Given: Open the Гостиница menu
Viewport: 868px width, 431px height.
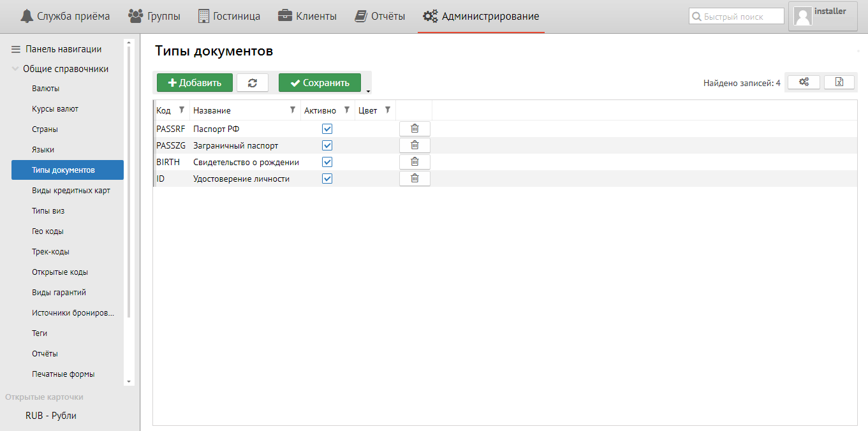Looking at the screenshot, I should tap(230, 16).
